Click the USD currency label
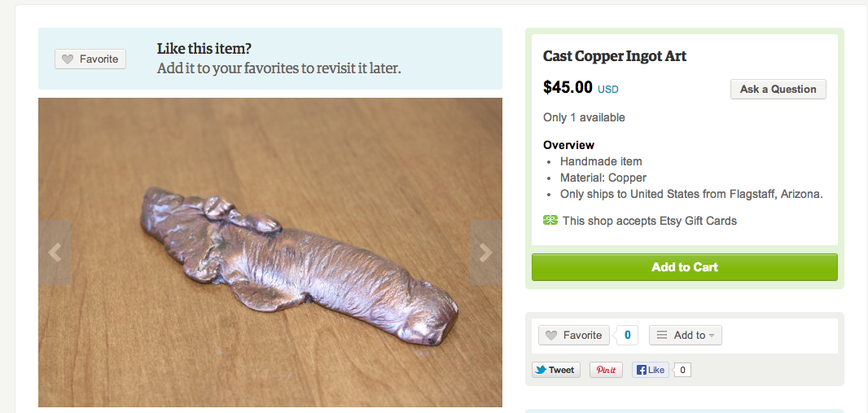868x413 pixels. coord(608,90)
